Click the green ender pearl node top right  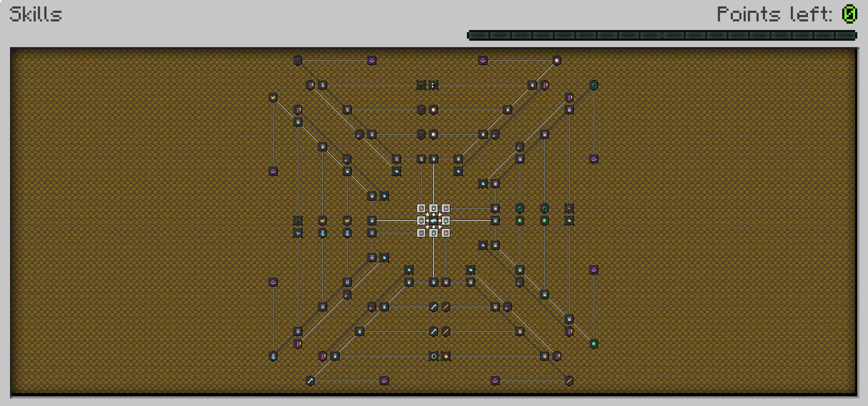click(593, 85)
